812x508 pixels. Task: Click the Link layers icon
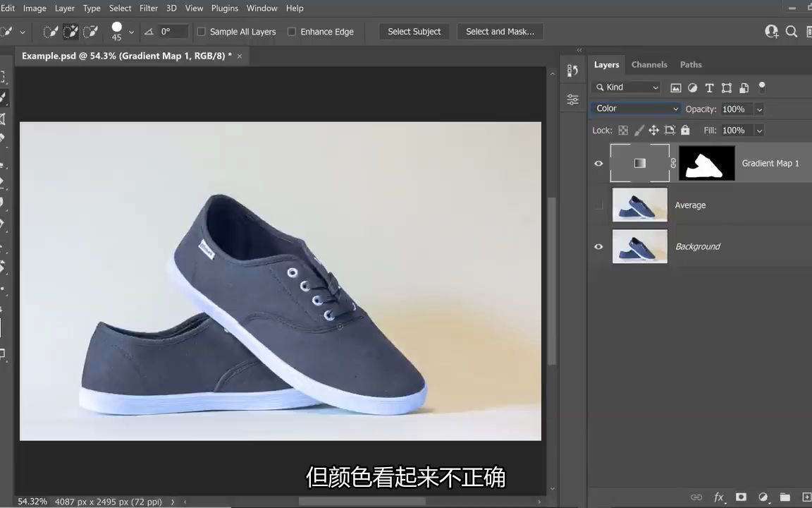coord(696,497)
